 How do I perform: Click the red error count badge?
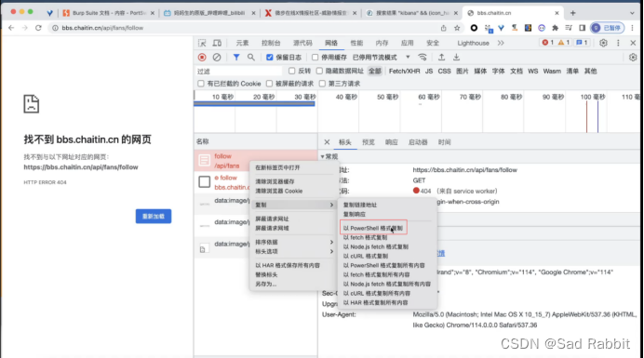548,42
